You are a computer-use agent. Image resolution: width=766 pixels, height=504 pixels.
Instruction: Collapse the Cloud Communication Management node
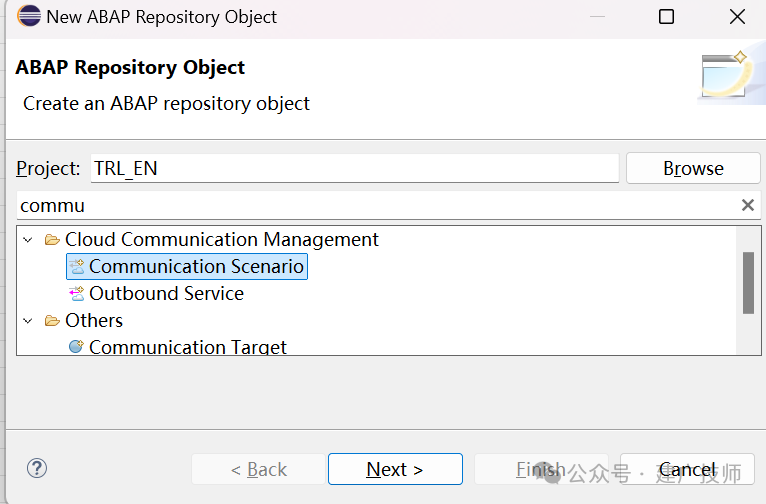pos(28,240)
